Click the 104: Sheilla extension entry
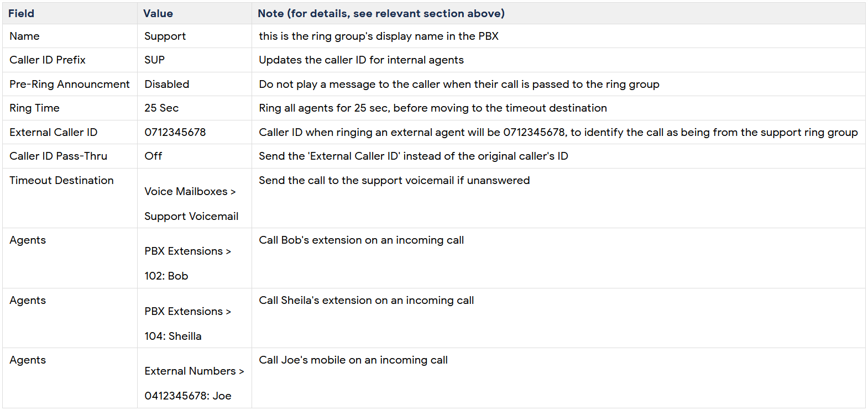Viewport: 868px width, 410px height. 173,336
